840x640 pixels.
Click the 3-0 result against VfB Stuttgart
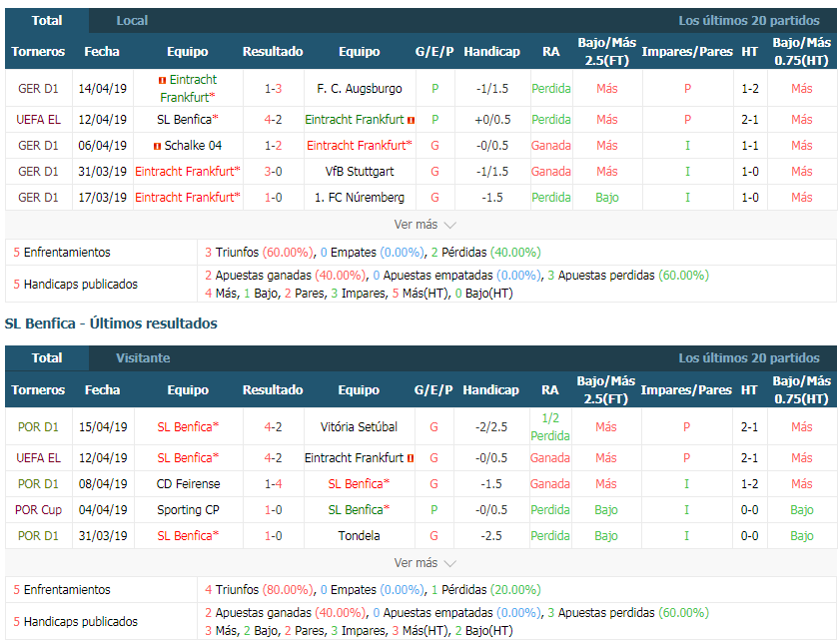tap(273, 172)
